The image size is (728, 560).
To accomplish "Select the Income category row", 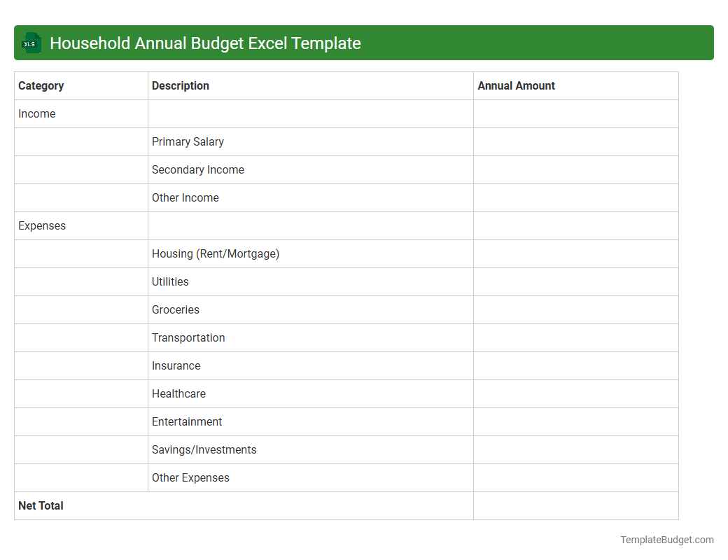I will click(x=37, y=113).
